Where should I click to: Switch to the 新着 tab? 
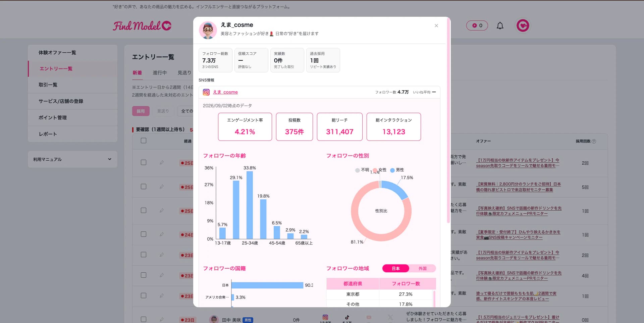137,73
